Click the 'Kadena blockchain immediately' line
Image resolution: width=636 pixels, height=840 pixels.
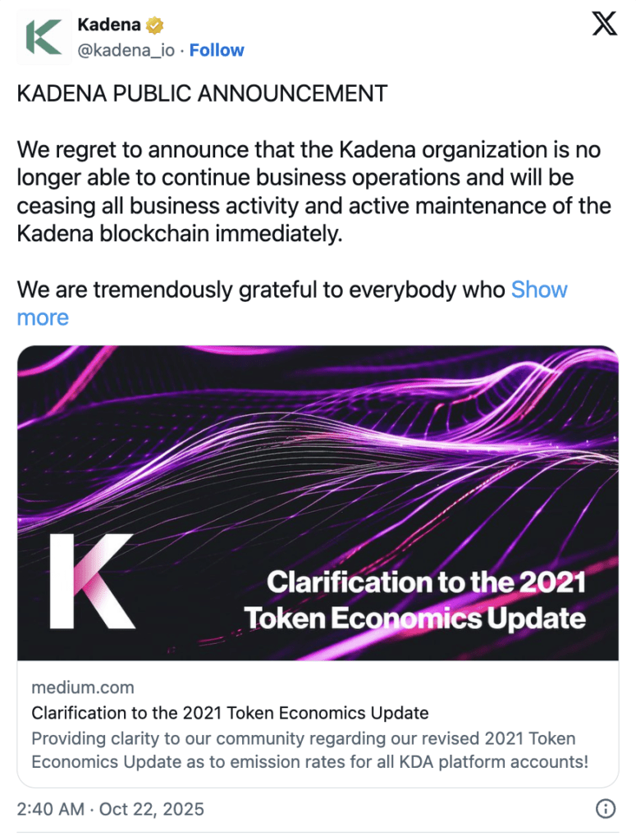tap(178, 233)
